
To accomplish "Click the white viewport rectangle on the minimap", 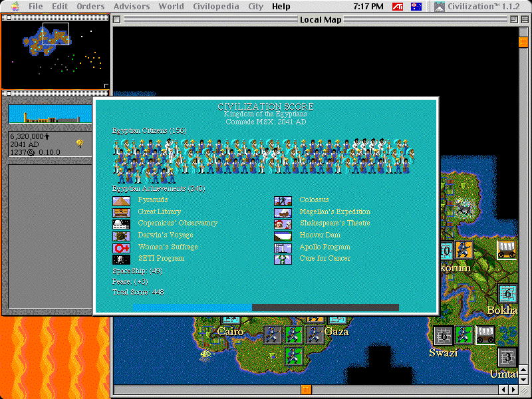I will coord(56,34).
